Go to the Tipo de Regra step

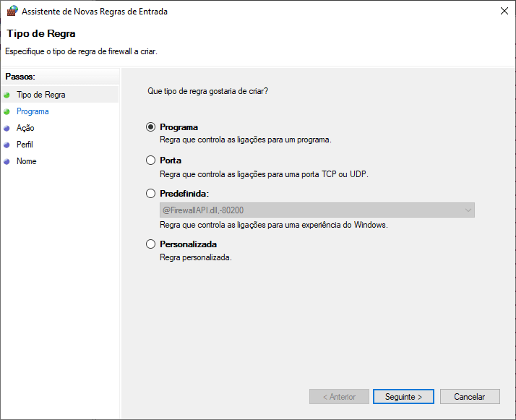point(40,95)
